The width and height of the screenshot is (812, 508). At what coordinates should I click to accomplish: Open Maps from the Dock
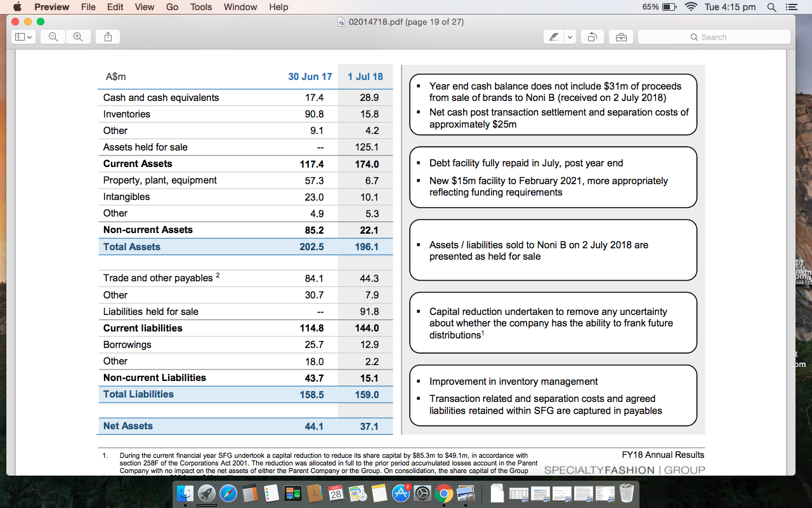pos(358,493)
